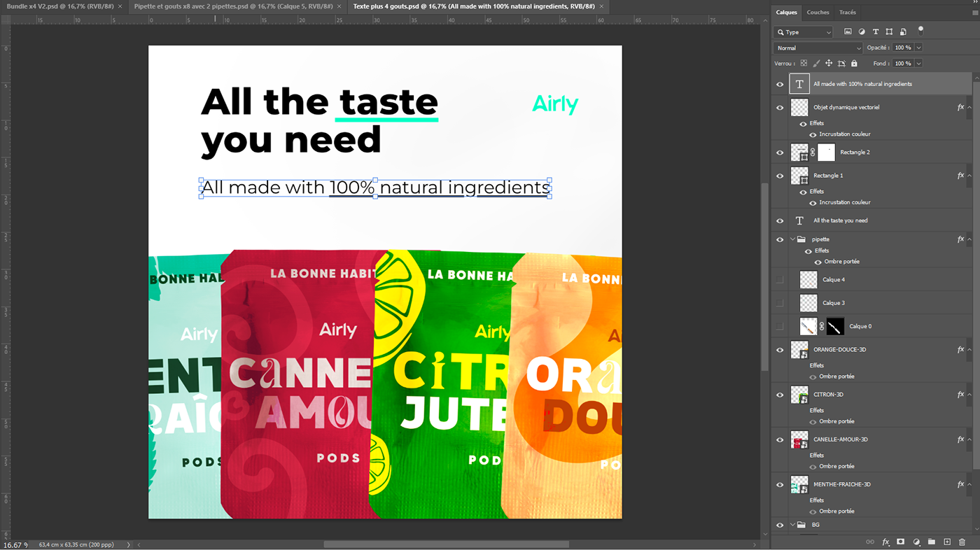Filter layers to show only type layers
This screenshot has width=980, height=550.
[874, 31]
